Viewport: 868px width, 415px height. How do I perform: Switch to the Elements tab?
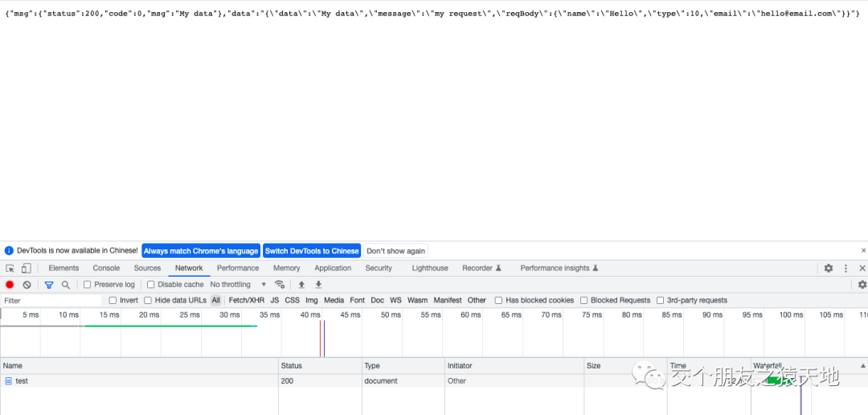point(63,268)
